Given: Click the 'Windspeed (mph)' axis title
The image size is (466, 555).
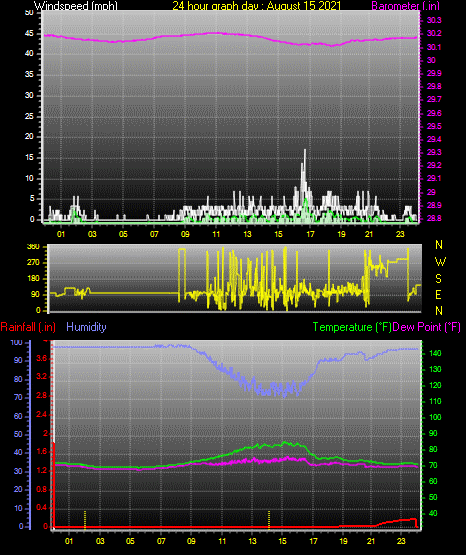Looking at the screenshot, I should click(x=76, y=5).
